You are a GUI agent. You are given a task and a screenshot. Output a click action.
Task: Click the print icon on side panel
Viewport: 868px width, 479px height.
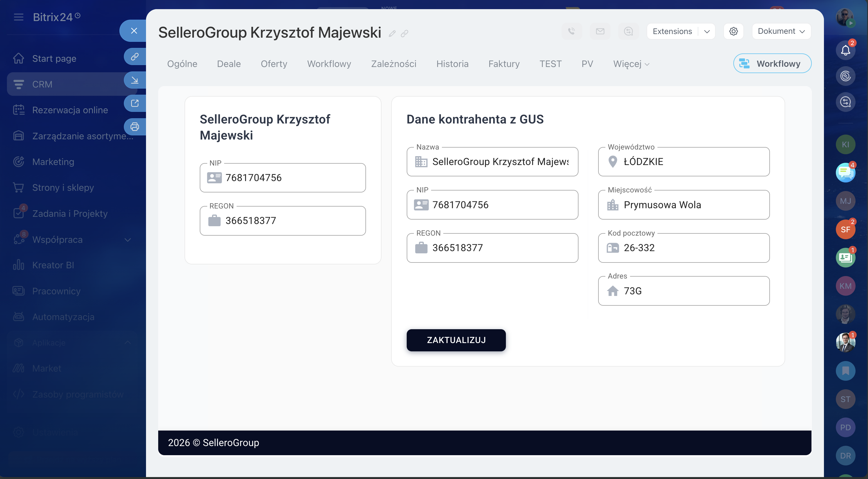135,127
